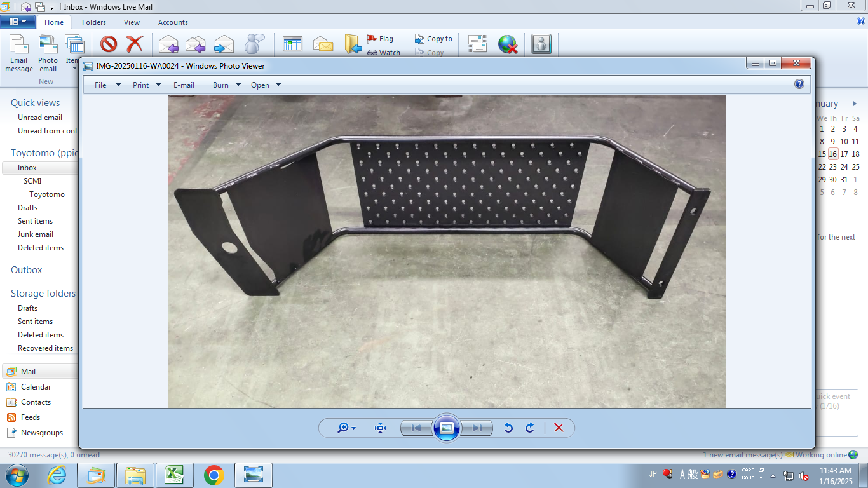Image resolution: width=868 pixels, height=488 pixels.
Task: Open the File menu in Photo Viewer
Action: click(x=107, y=85)
